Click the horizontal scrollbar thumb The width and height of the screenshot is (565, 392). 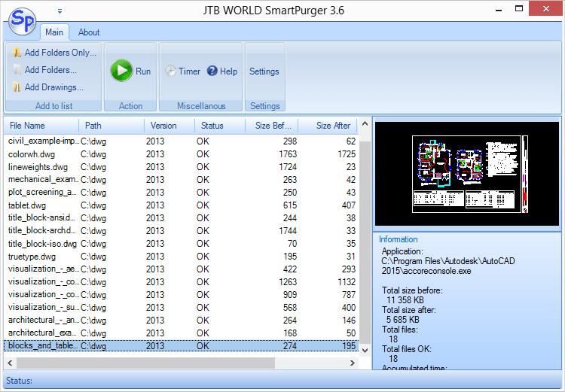(145, 363)
